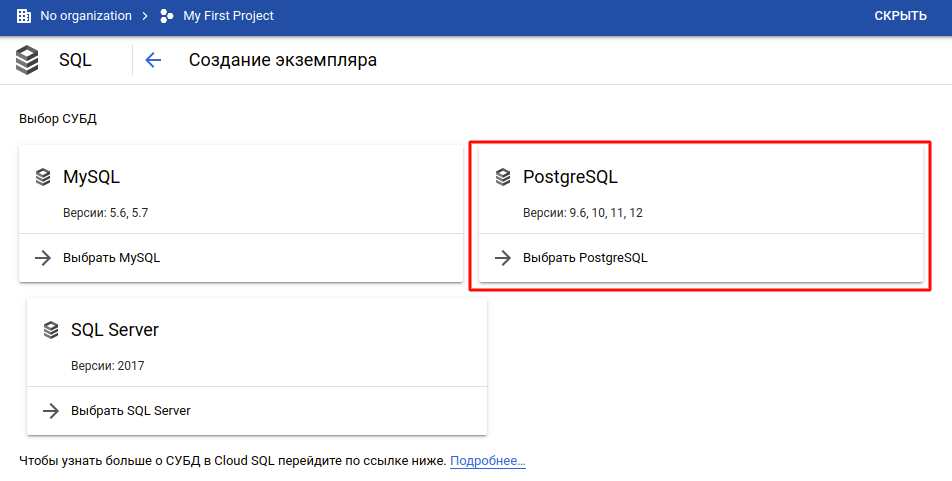Click the arrow next to Выбрать PostgreSQL
This screenshot has width=952, height=481.
503,258
